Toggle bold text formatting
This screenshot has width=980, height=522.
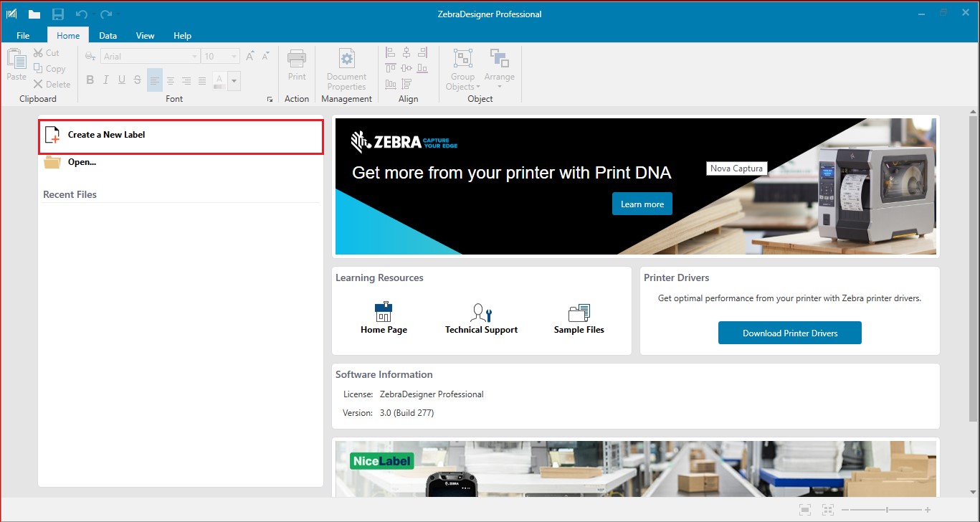90,80
